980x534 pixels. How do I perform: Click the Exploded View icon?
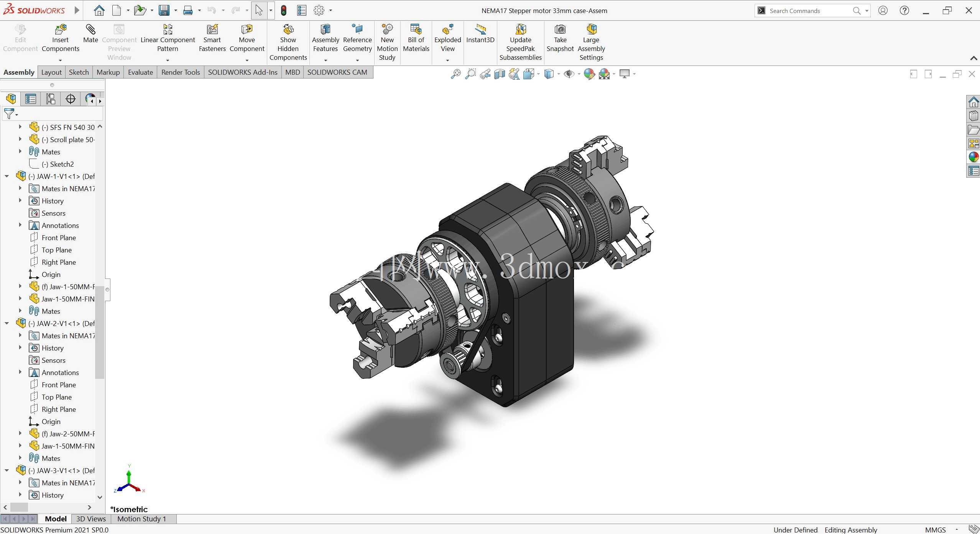click(x=448, y=29)
